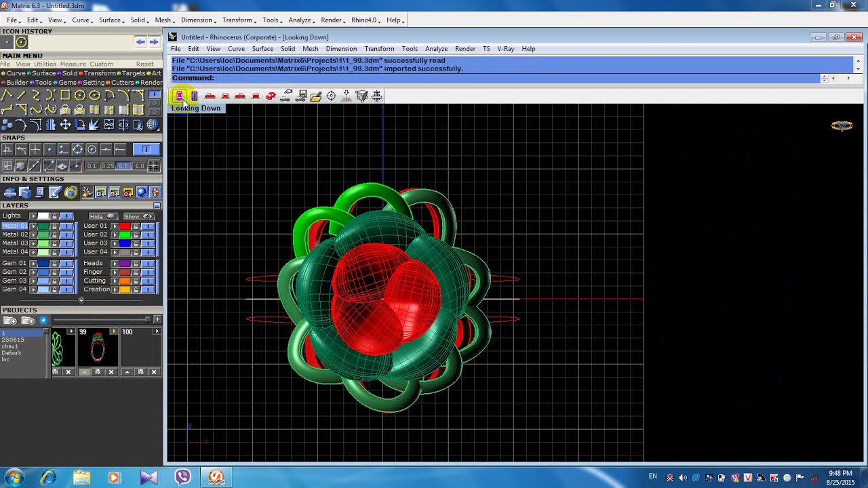Click the Hide layers button
The height and width of the screenshot is (488, 868).
103,216
